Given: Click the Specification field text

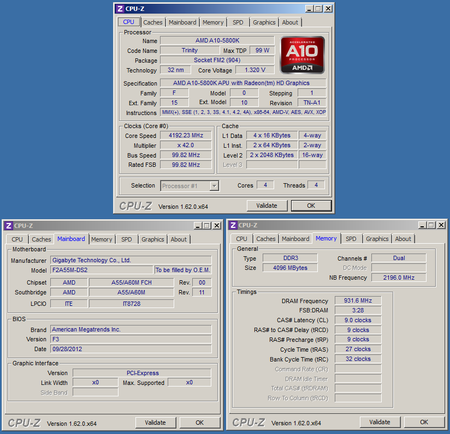Looking at the screenshot, I should [243, 83].
